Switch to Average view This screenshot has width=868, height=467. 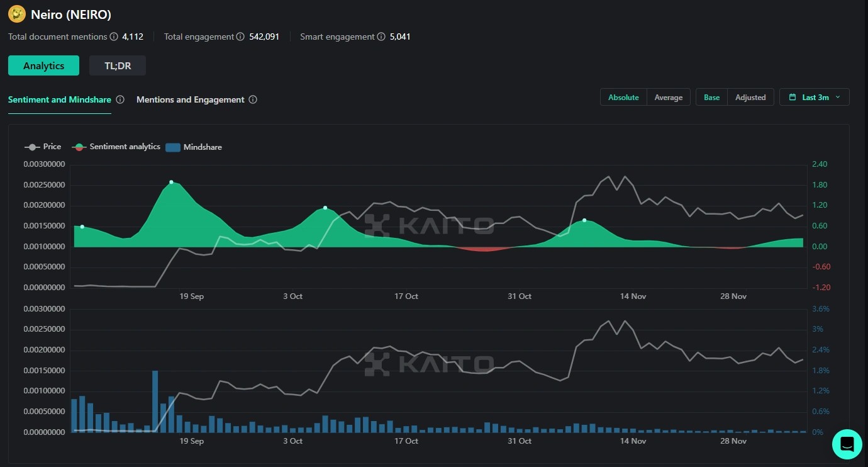click(668, 97)
